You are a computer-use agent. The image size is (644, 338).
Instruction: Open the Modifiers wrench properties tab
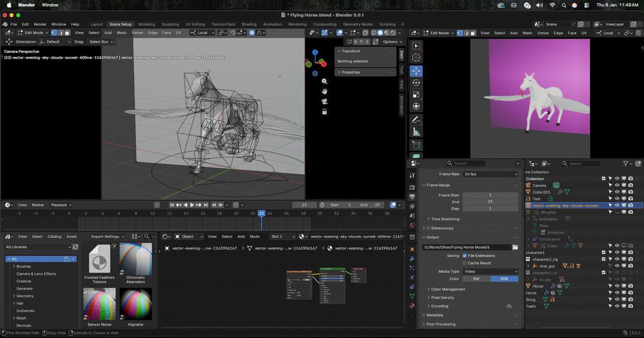tap(412, 259)
